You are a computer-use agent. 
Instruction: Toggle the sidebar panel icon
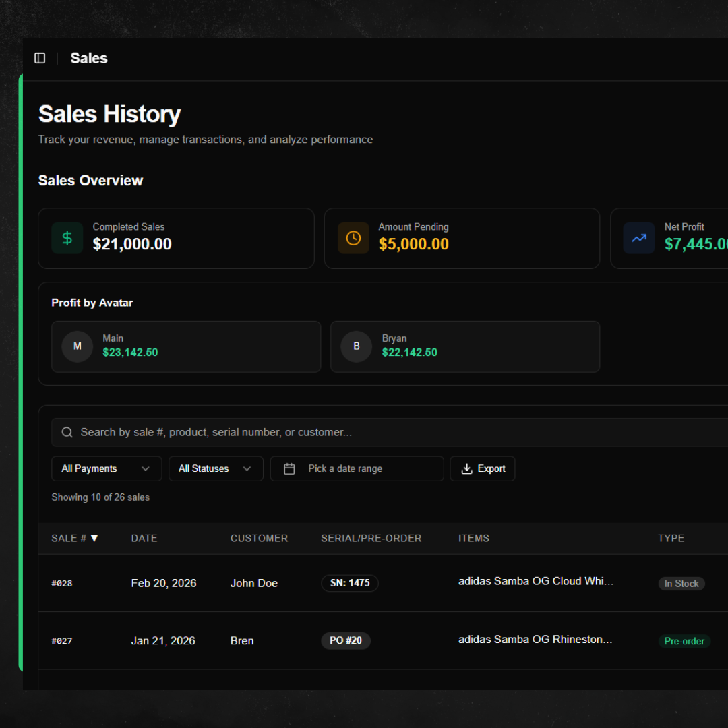(39, 58)
